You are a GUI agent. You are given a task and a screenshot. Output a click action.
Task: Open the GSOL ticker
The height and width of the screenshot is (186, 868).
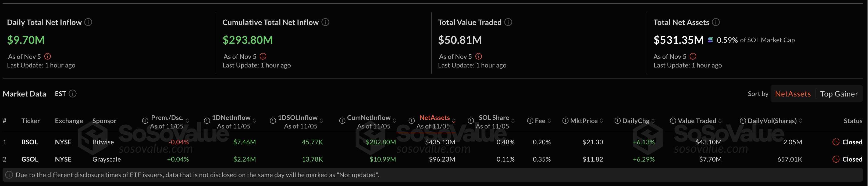[x=29, y=159]
